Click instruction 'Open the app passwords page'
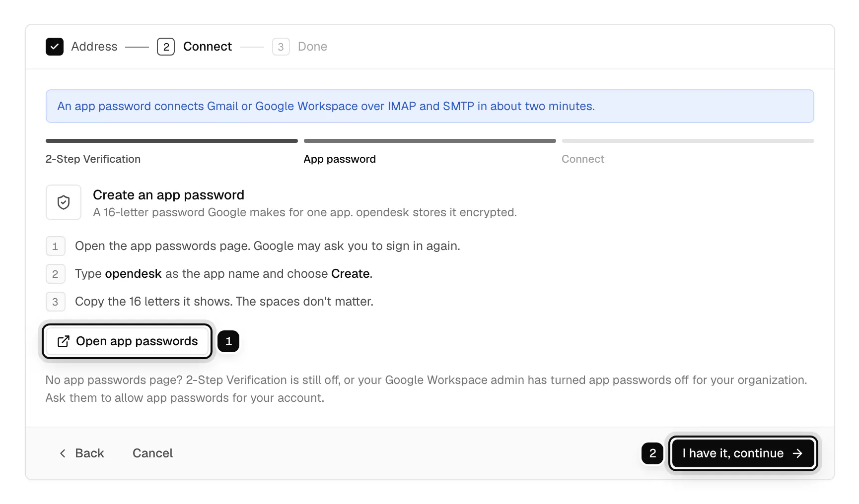The width and height of the screenshot is (859, 504). pos(268,246)
